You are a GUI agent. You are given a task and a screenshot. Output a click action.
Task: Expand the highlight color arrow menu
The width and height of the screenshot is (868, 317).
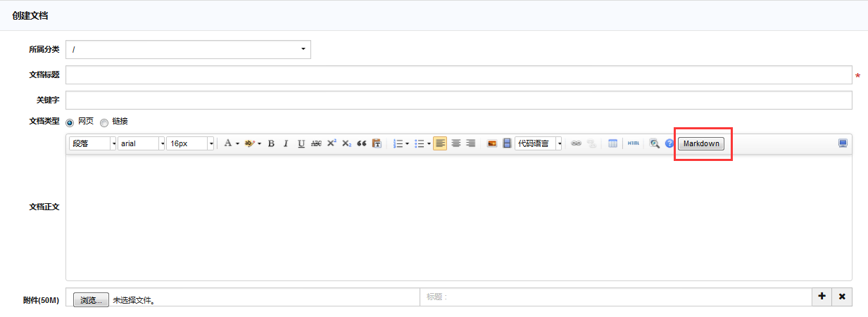259,143
